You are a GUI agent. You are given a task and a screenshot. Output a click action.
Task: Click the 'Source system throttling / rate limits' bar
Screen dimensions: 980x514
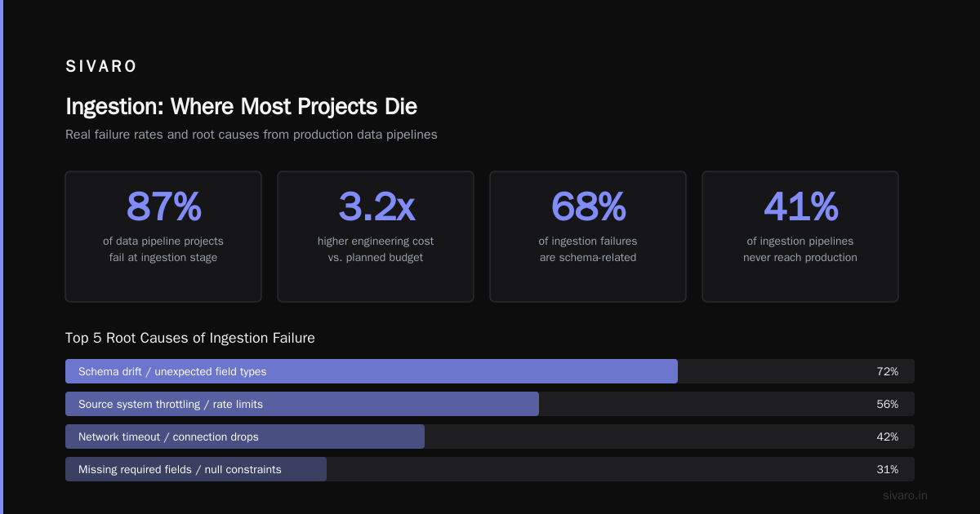[x=302, y=404]
